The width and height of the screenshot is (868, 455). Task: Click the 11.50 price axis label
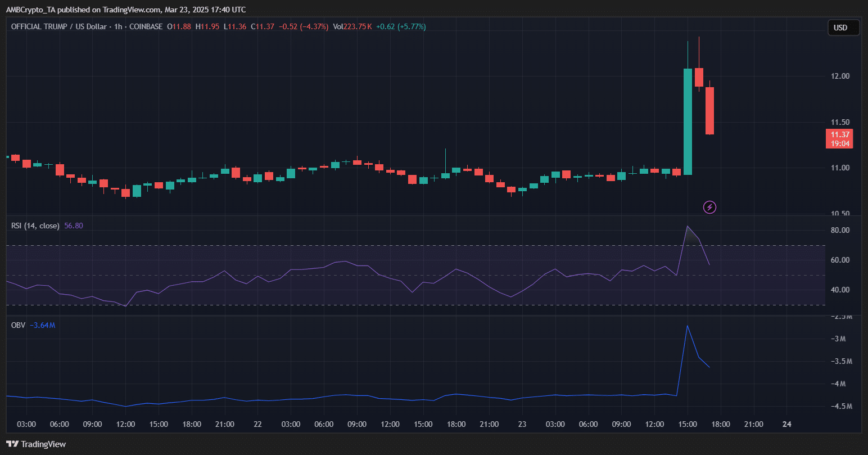[x=840, y=122]
